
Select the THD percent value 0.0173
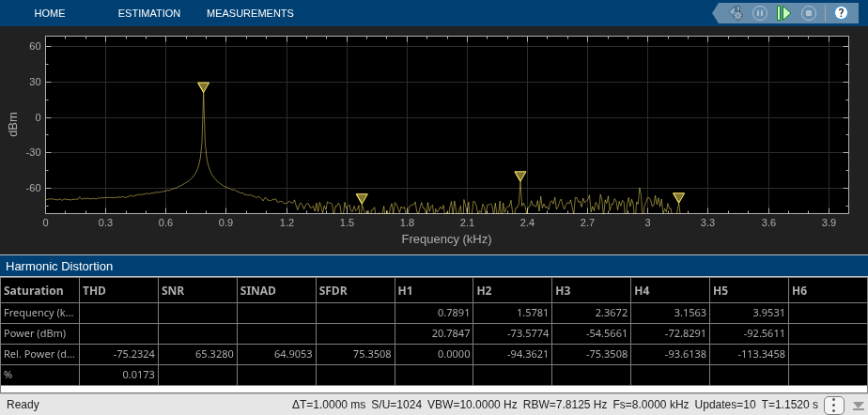pos(118,375)
